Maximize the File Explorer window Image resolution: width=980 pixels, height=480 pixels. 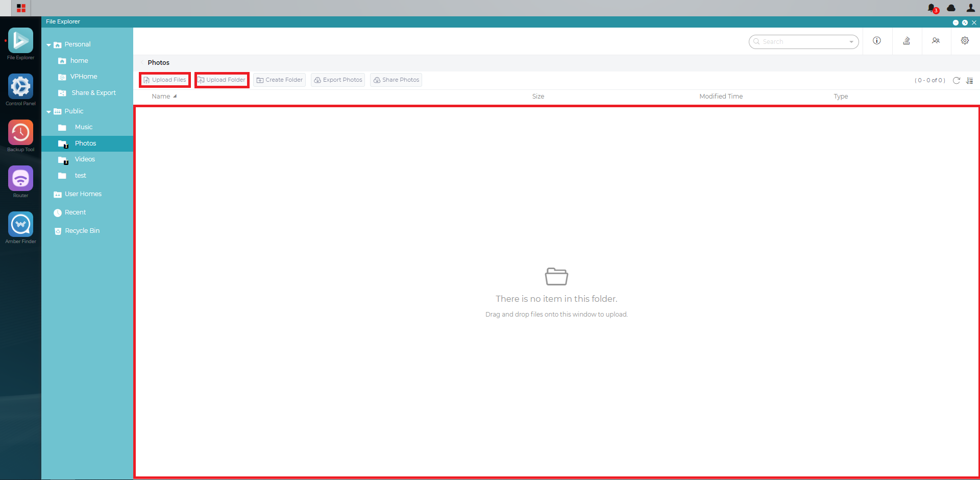pyautogui.click(x=965, y=22)
